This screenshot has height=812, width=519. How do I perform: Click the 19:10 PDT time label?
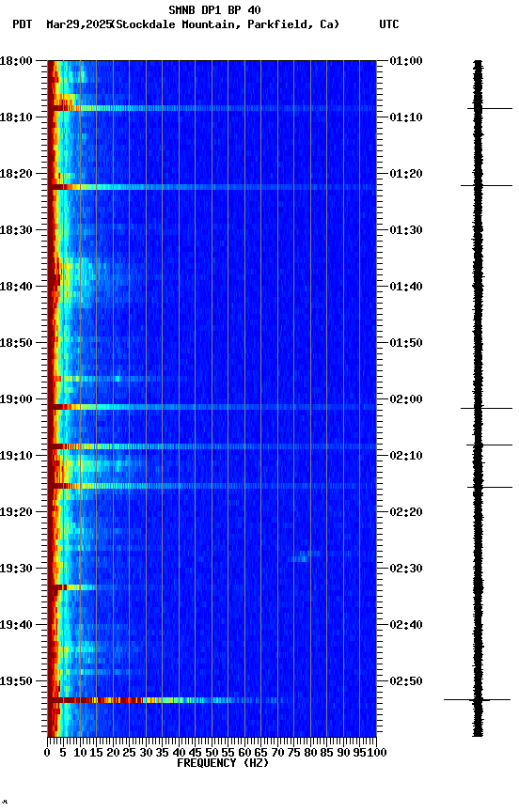[x=16, y=456]
